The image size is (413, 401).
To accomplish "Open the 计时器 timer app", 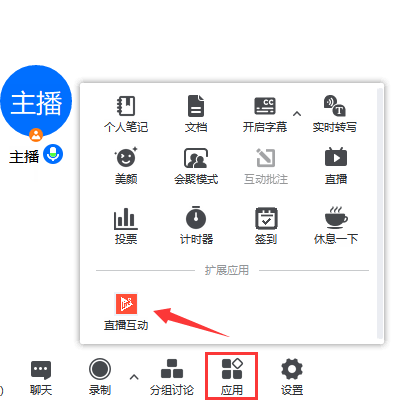I will click(x=196, y=226).
